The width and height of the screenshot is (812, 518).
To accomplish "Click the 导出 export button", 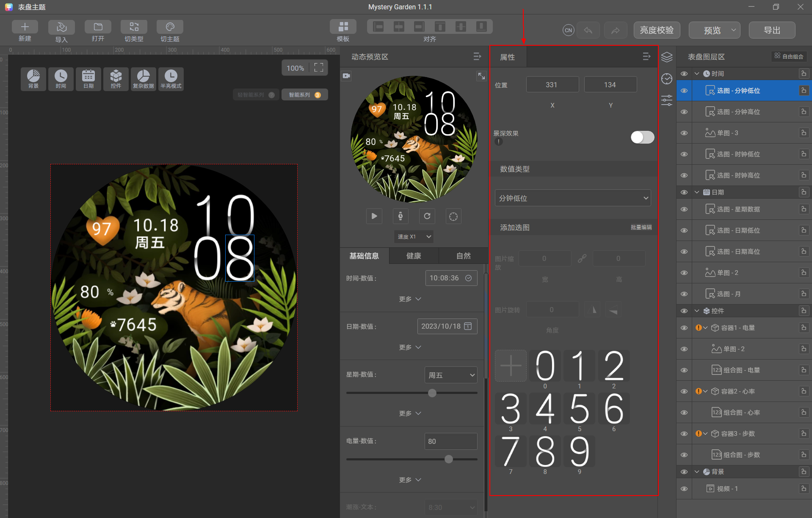I will (x=772, y=30).
